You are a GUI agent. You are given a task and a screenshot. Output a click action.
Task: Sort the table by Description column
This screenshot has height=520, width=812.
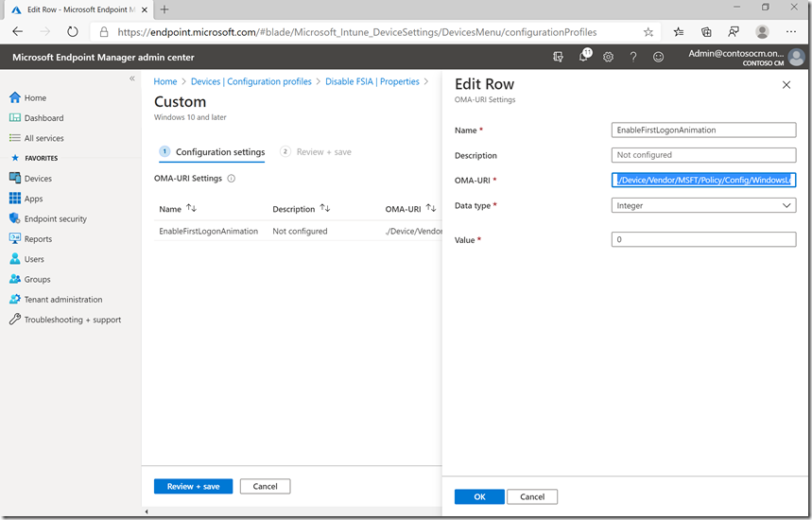tap(325, 209)
